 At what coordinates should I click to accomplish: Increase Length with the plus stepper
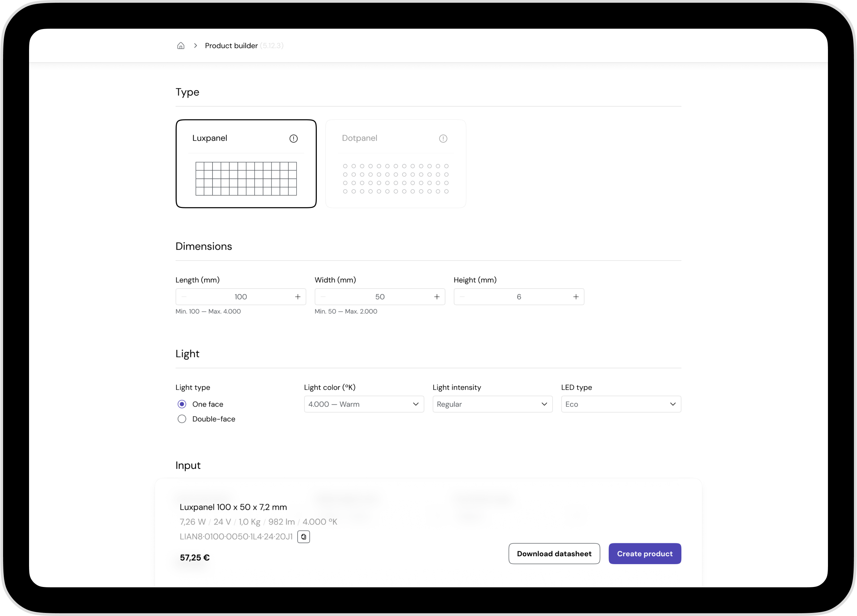298,296
